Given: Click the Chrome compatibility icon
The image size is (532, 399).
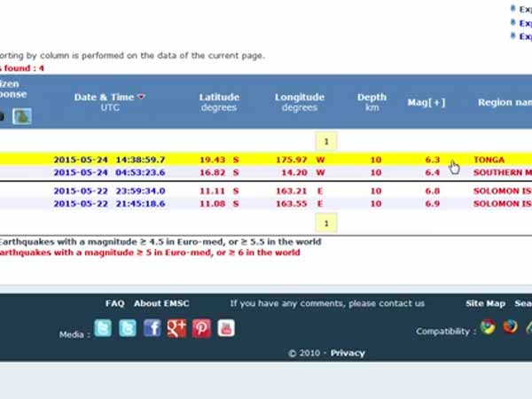Looking at the screenshot, I should (488, 326).
